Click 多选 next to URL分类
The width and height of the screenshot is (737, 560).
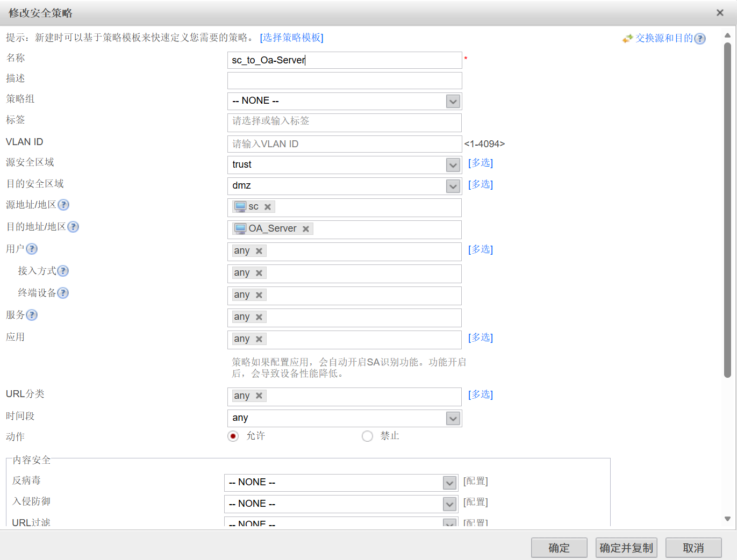(481, 394)
